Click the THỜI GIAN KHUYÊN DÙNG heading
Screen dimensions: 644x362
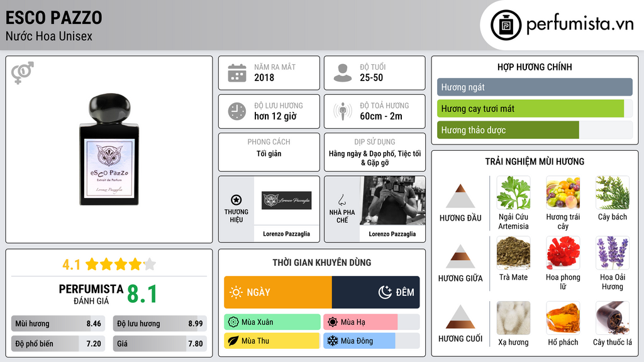322,263
